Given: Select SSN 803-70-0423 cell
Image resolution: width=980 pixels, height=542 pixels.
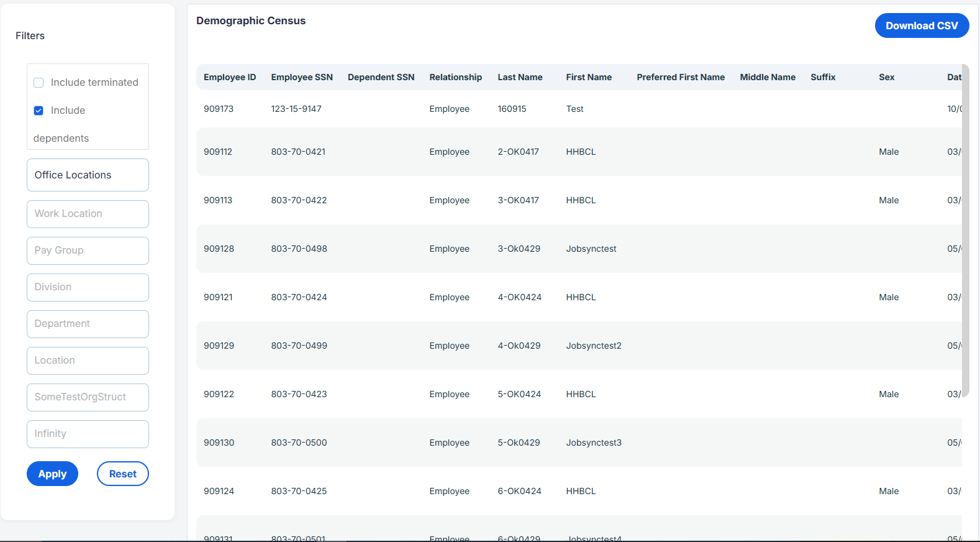Looking at the screenshot, I should point(299,394).
